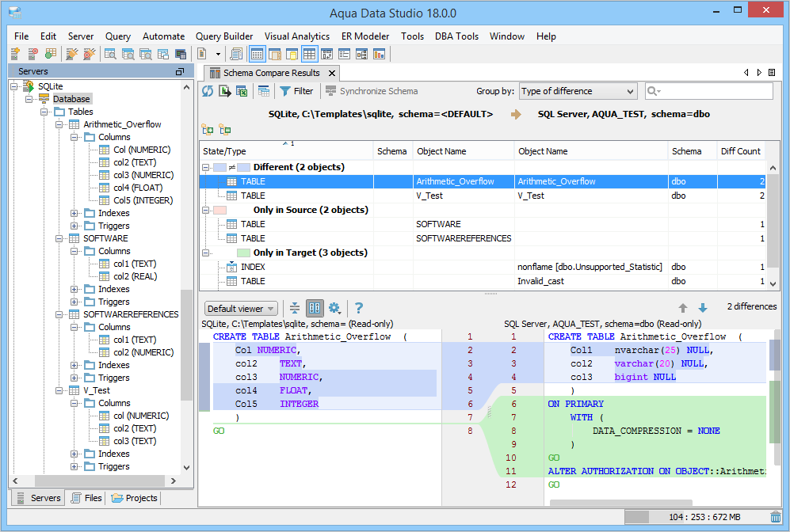Image resolution: width=790 pixels, height=532 pixels.
Task: Sort by the State/Type column header
Action: tap(286, 151)
